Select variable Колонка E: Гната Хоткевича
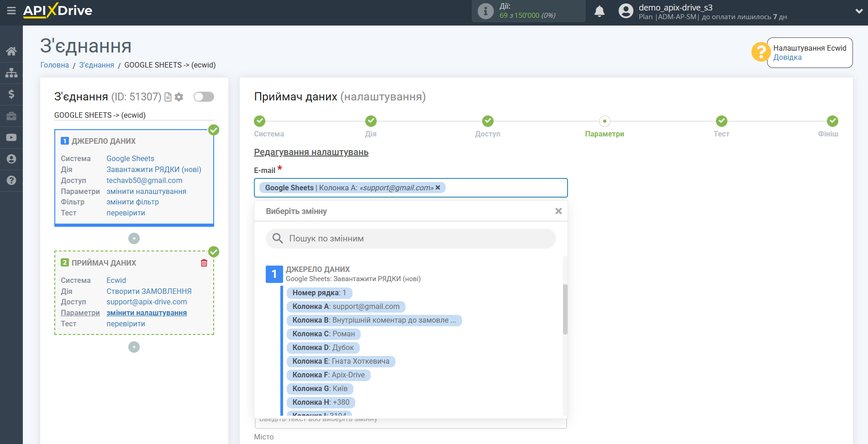Viewport: 868px width, 444px height. [x=341, y=361]
